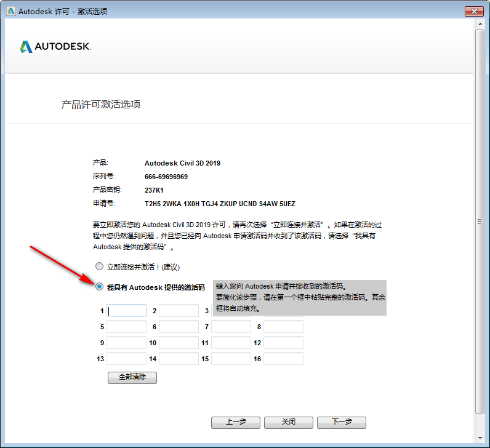Screen dimensions: 490x448
Task: Focus activation code box 7
Action: coord(231,327)
